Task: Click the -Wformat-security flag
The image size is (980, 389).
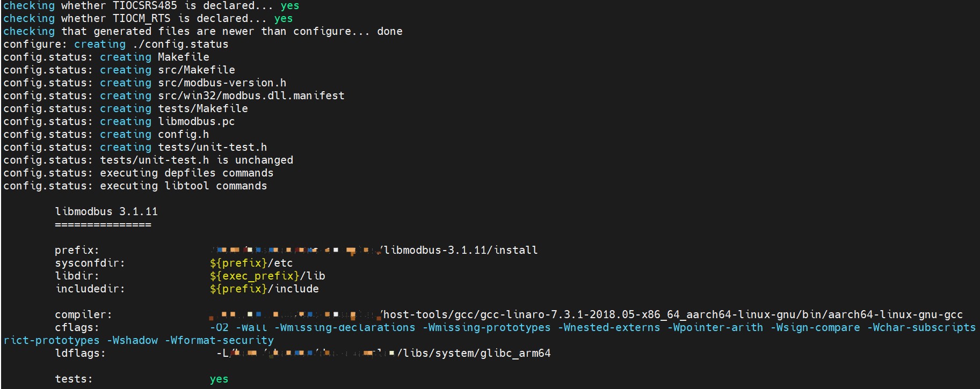Action: 222,340
